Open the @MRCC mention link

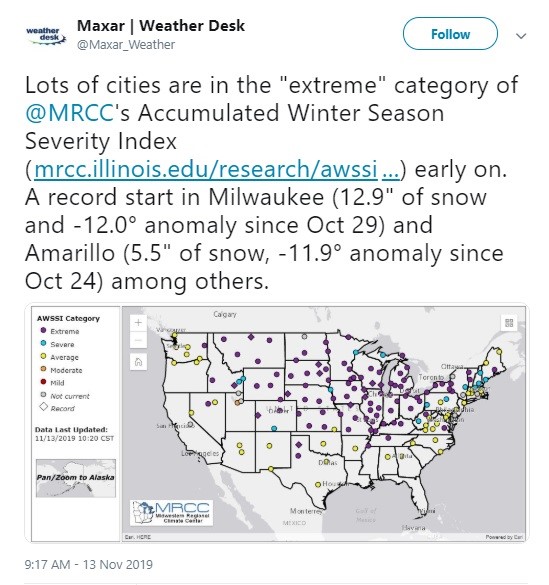click(69, 113)
